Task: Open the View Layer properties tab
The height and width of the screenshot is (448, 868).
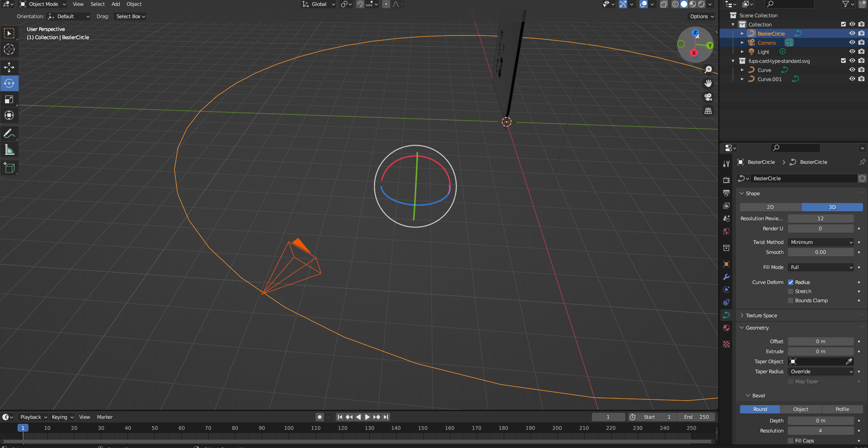Action: 726,206
